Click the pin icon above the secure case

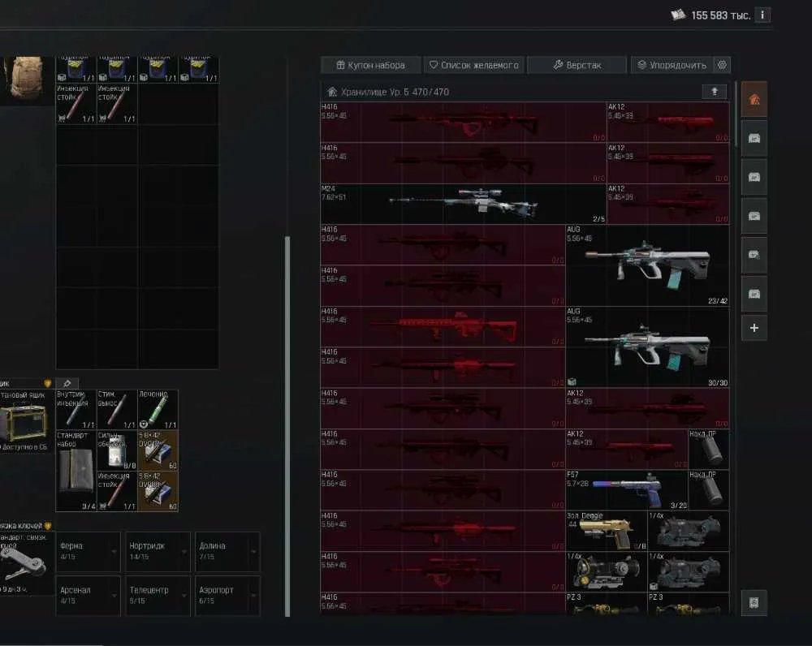67,384
